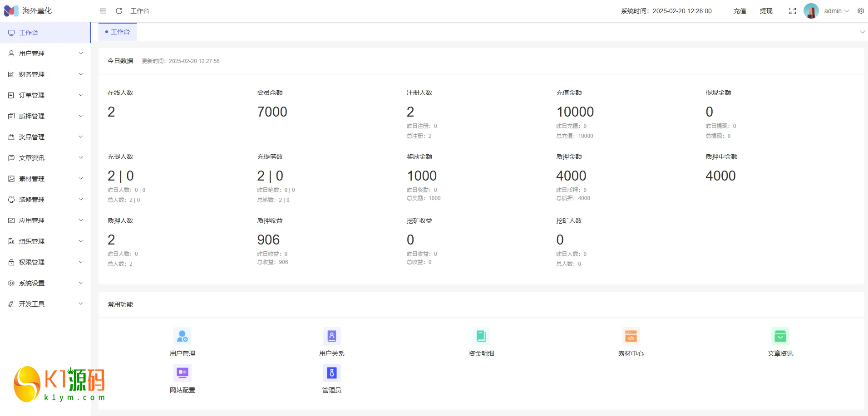Click the 权限管理 lock icon in sidebar
Image resolution: width=868 pixels, height=416 pixels.
(x=11, y=262)
